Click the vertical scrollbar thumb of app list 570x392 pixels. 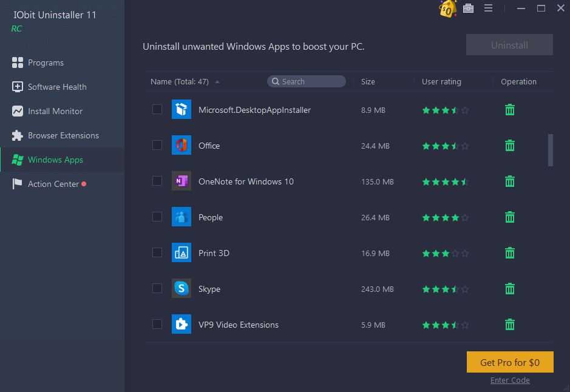click(x=551, y=150)
